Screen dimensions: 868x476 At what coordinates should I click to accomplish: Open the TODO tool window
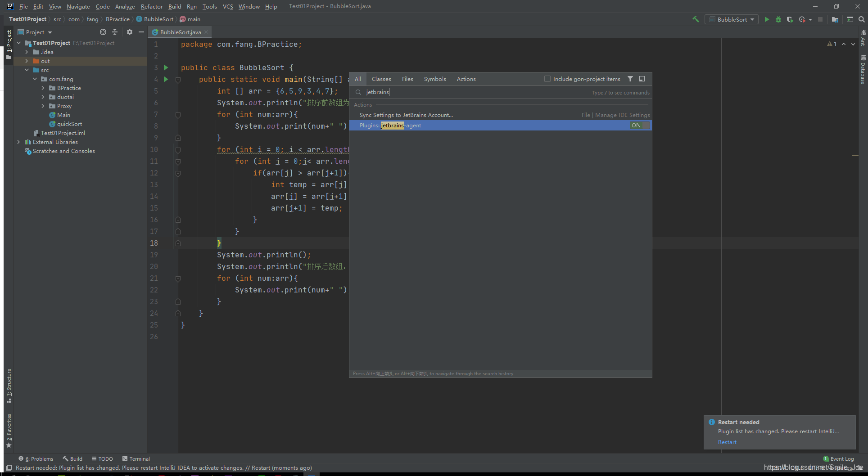(x=102, y=459)
